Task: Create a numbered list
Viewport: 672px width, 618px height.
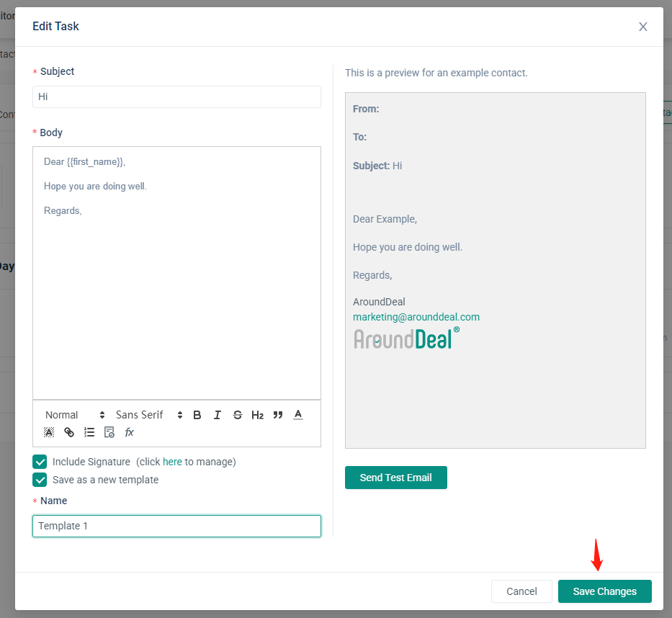Action: 89,432
